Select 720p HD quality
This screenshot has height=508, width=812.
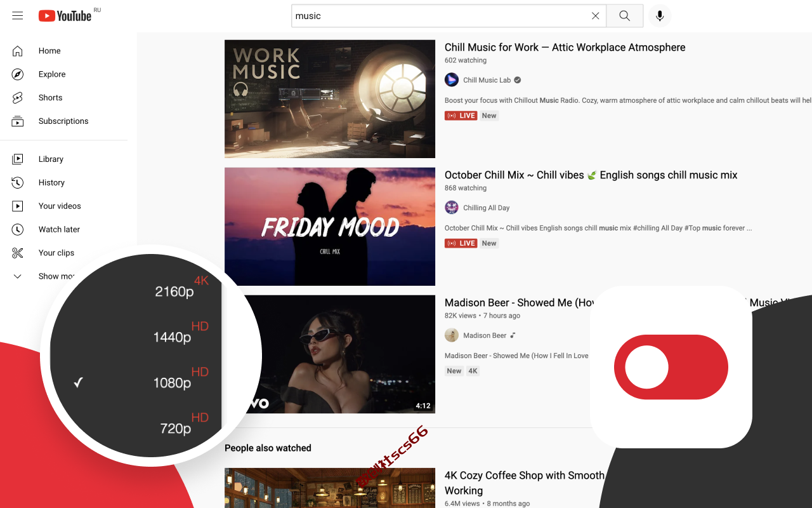184,425
